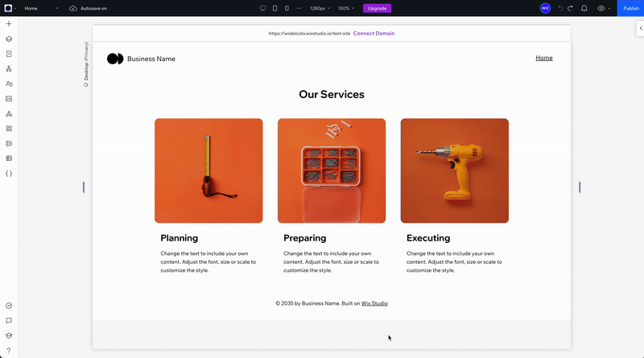
Task: Click the site URL text
Action: tap(309, 33)
